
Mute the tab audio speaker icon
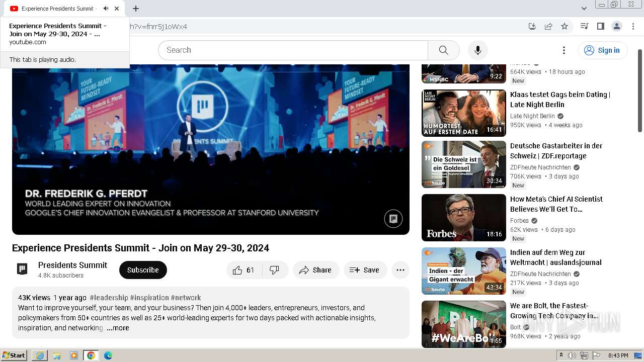point(106,9)
